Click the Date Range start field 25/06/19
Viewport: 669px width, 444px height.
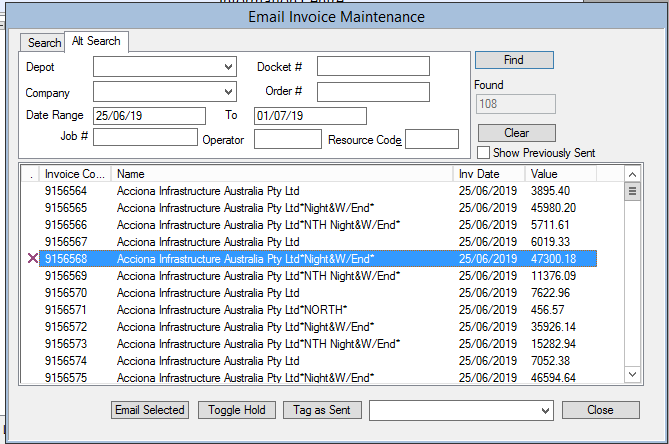[x=149, y=116]
